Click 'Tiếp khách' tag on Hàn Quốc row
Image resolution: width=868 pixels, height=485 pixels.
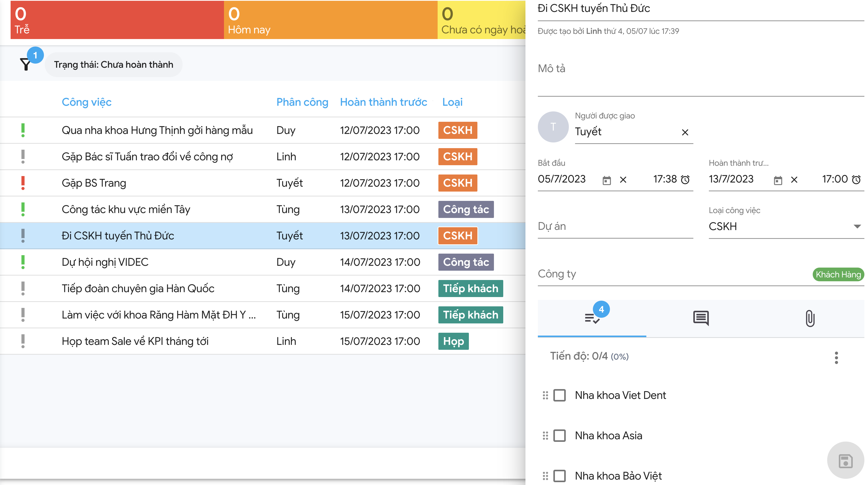pos(470,288)
